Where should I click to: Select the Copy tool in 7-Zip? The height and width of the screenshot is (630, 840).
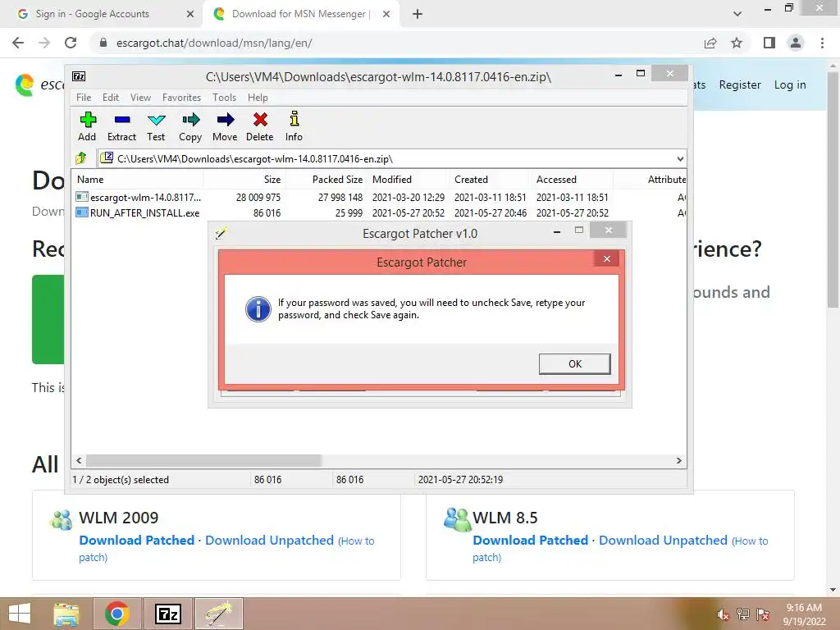tap(190, 126)
